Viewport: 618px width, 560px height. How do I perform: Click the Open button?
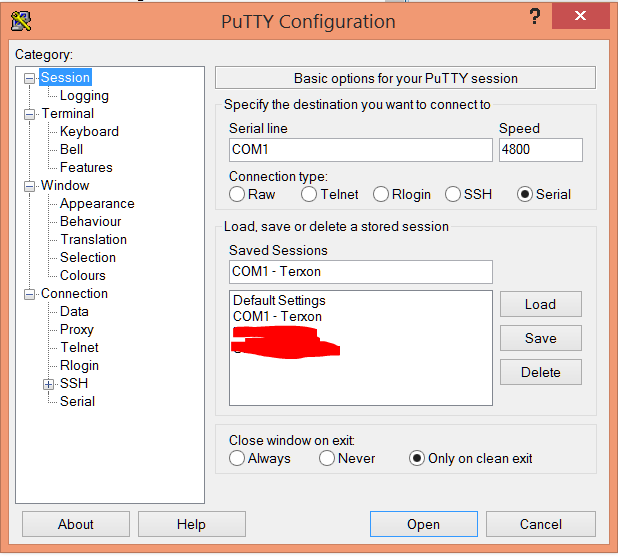pyautogui.click(x=423, y=524)
